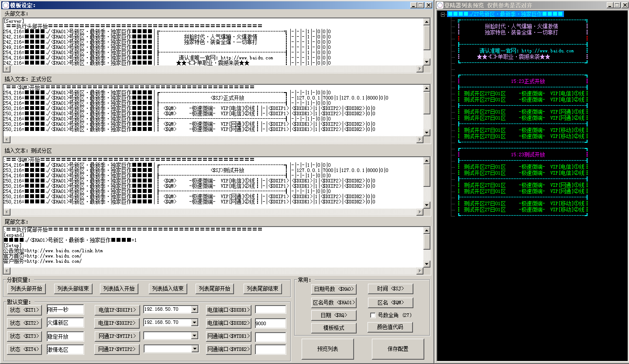The width and height of the screenshot is (629, 364).
Task: Click the 网通端口<$WTDK1> button
Action: tap(229, 337)
